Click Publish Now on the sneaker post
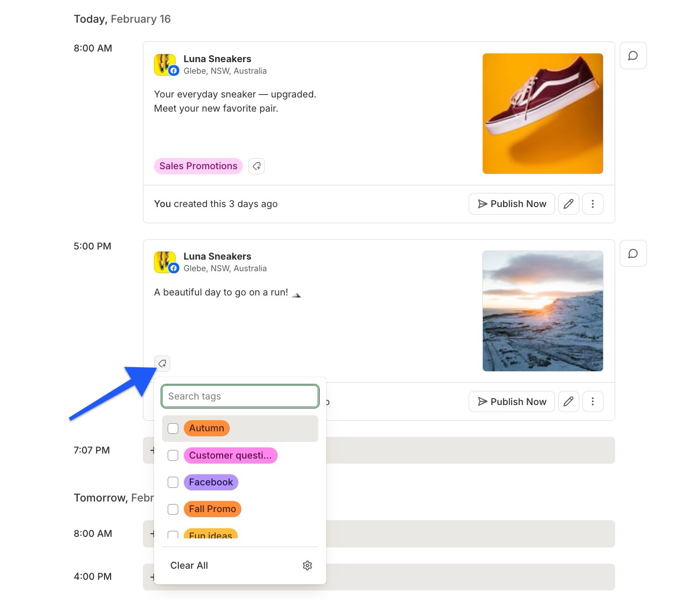The width and height of the screenshot is (700, 599). pos(511,204)
